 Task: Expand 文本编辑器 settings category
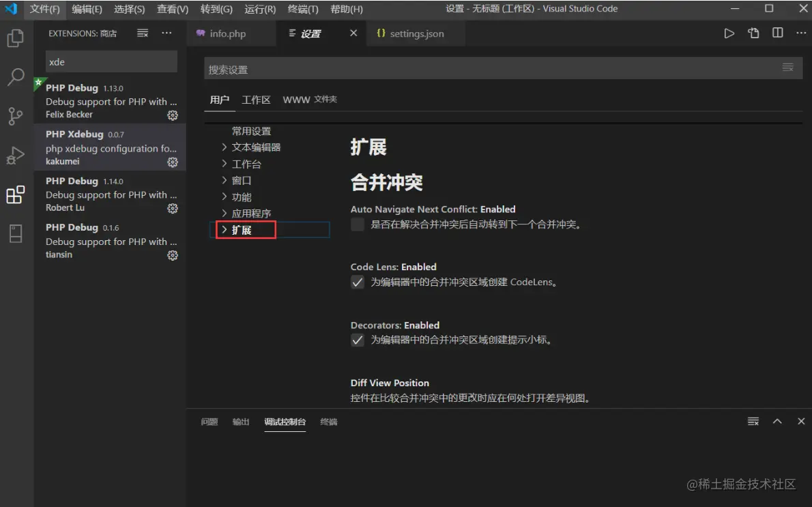coord(224,147)
